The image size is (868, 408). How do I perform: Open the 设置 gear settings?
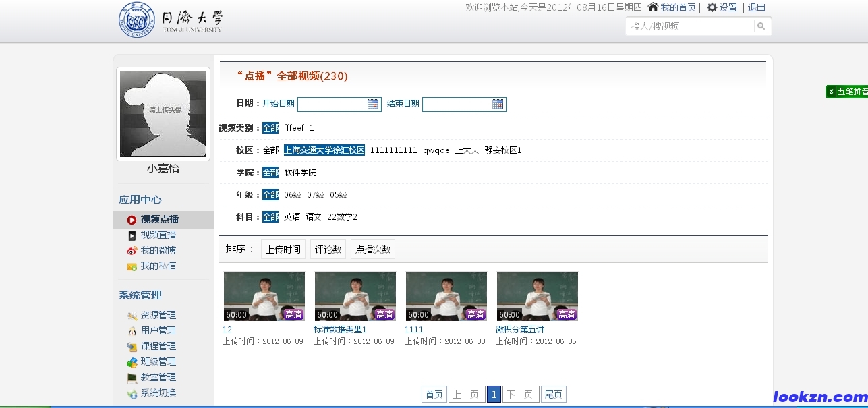(x=712, y=7)
